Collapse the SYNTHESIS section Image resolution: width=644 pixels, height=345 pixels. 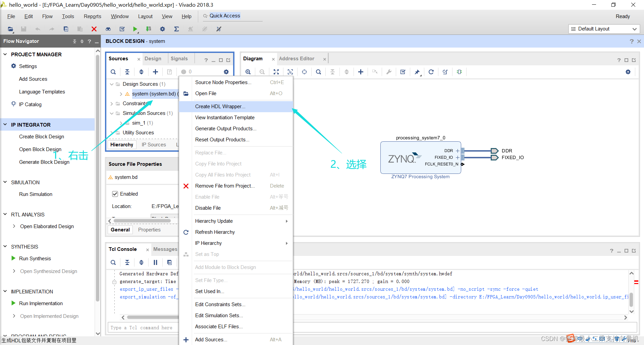pyautogui.click(x=5, y=247)
